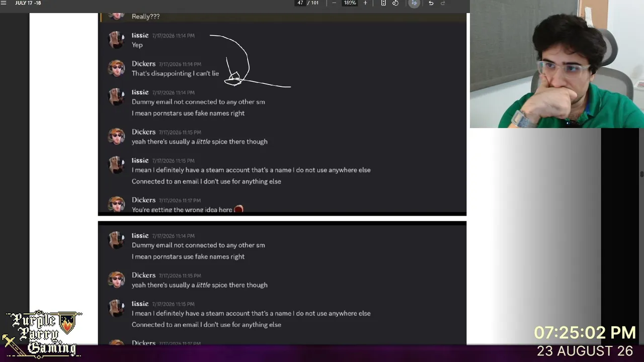Image resolution: width=644 pixels, height=362 pixels.
Task: Click Dickers' avatar beside "That's disappointing" message
Action: [x=117, y=68]
